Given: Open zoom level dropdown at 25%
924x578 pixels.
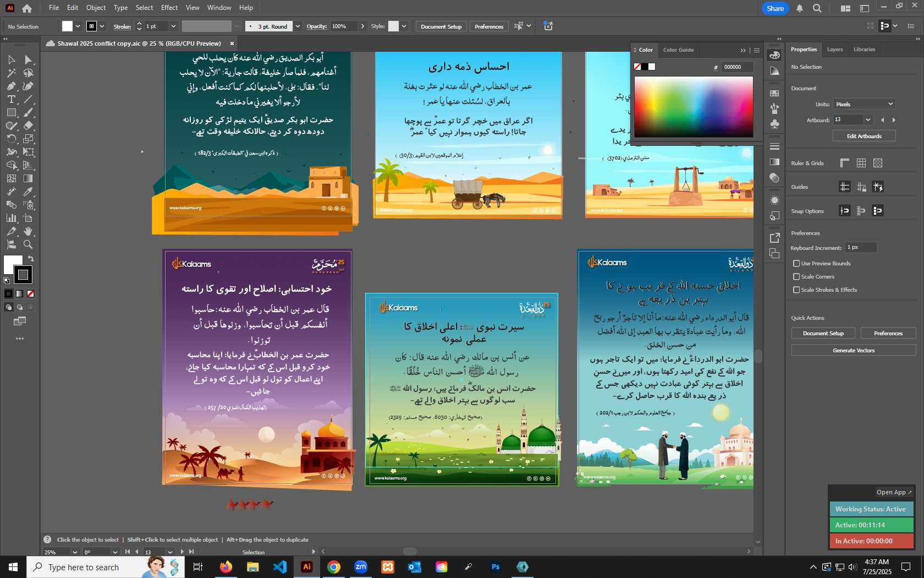Looking at the screenshot, I should click(74, 552).
